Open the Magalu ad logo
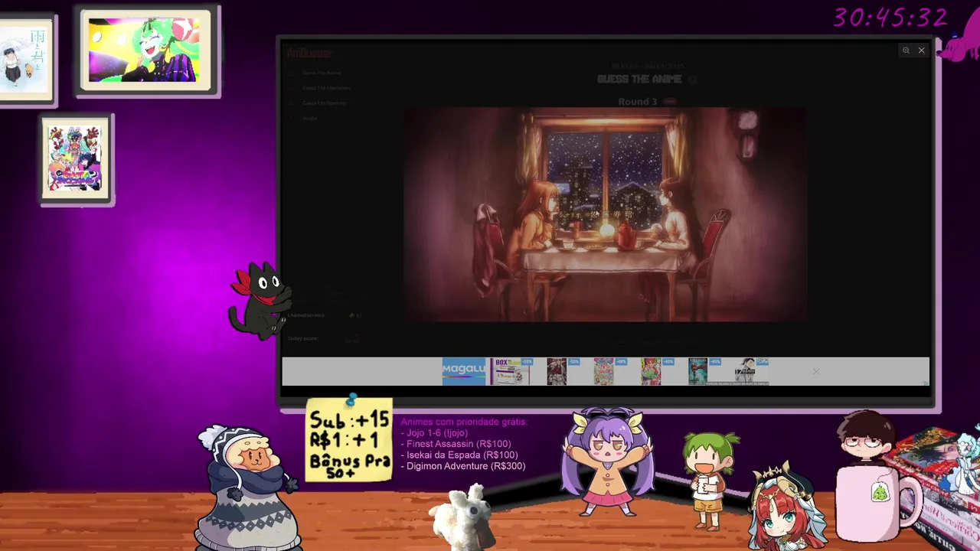 pos(464,370)
